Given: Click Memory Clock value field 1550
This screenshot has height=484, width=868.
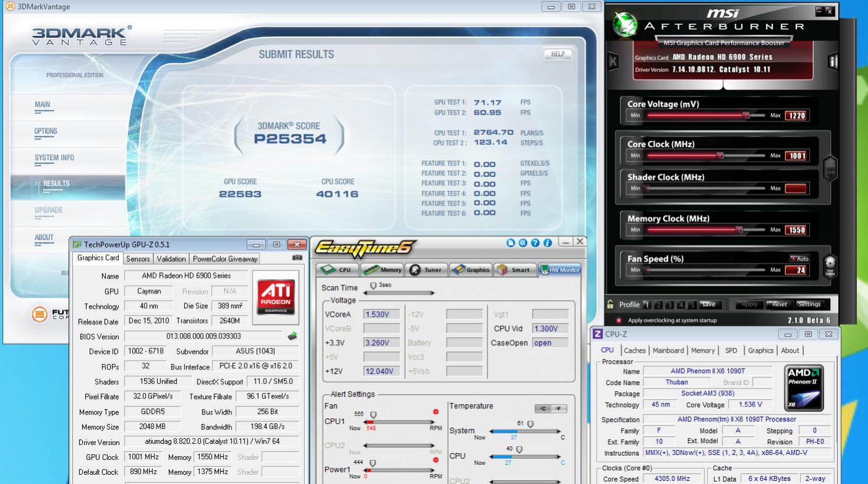Looking at the screenshot, I should coord(796,230).
